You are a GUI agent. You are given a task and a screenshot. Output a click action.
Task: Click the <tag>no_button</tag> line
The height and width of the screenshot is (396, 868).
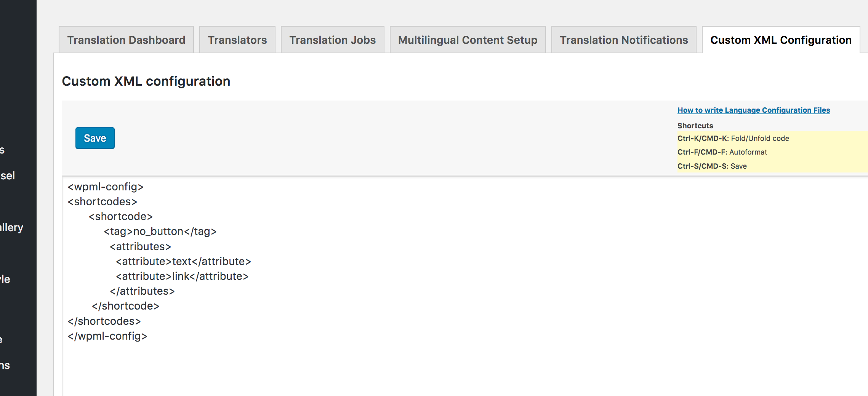[160, 231]
